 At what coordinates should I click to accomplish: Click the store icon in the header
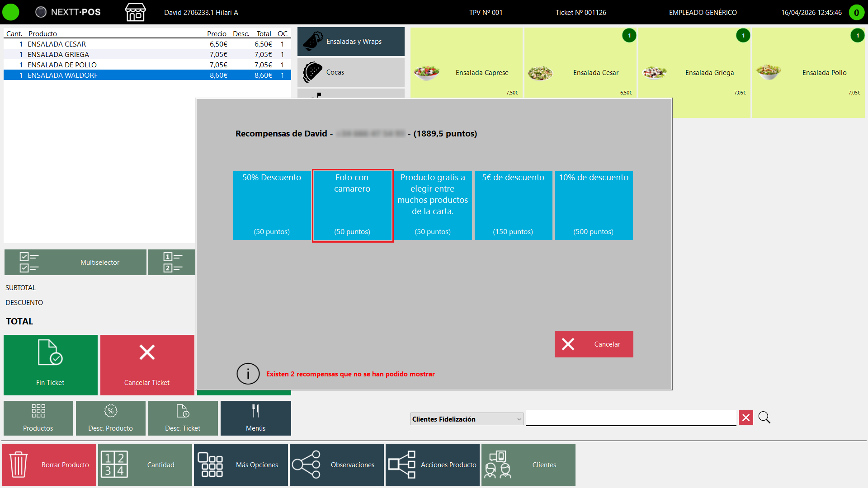135,12
